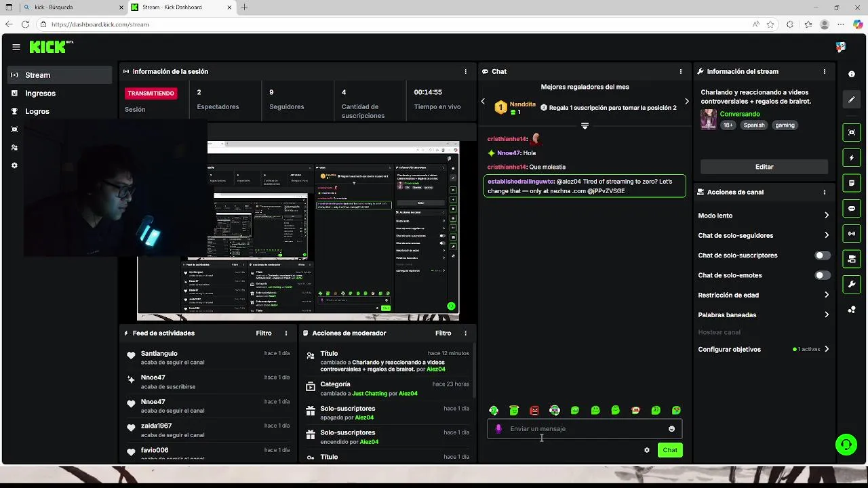The height and width of the screenshot is (488, 868).
Task: Toggle the wrench widget icon in right sidebar
Action: [x=852, y=284]
